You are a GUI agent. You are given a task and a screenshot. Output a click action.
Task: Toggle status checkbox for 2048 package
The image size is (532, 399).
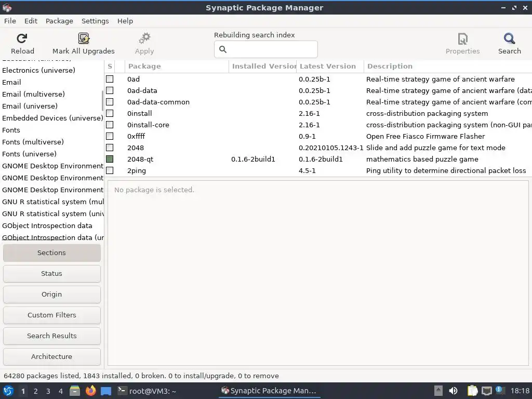click(110, 148)
